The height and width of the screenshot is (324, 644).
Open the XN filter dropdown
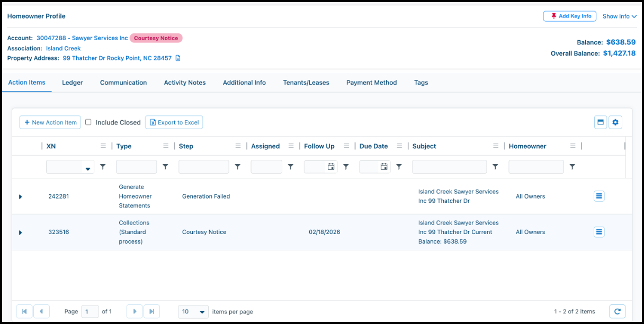pyautogui.click(x=87, y=169)
